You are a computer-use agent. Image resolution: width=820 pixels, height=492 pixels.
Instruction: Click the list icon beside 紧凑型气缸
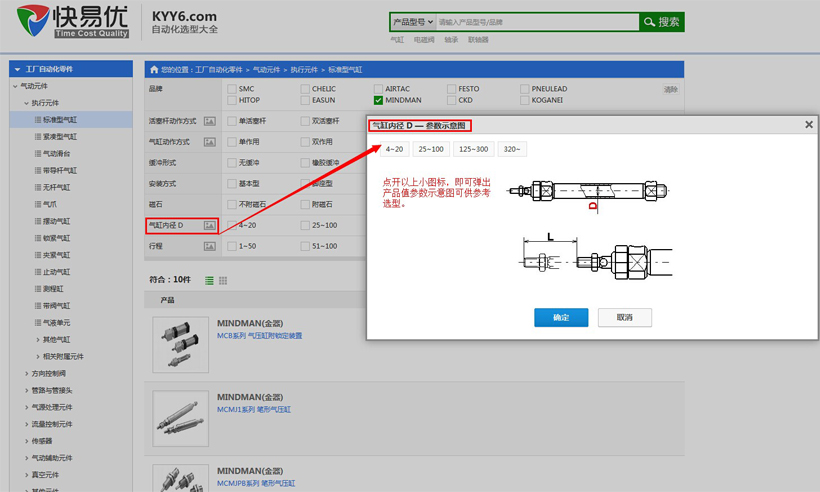click(x=38, y=136)
